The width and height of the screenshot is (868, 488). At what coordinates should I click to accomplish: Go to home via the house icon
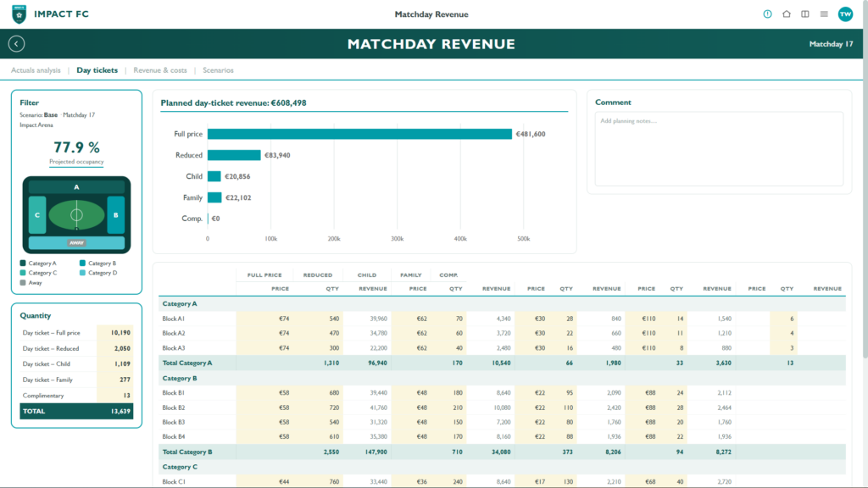point(786,14)
